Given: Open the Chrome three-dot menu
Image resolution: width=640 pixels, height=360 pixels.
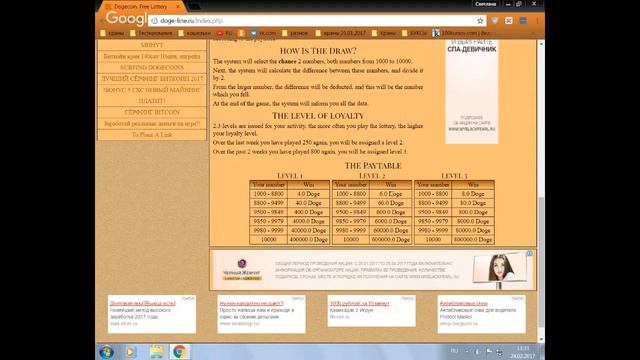Looking at the screenshot, I should pyautogui.click(x=537, y=20).
